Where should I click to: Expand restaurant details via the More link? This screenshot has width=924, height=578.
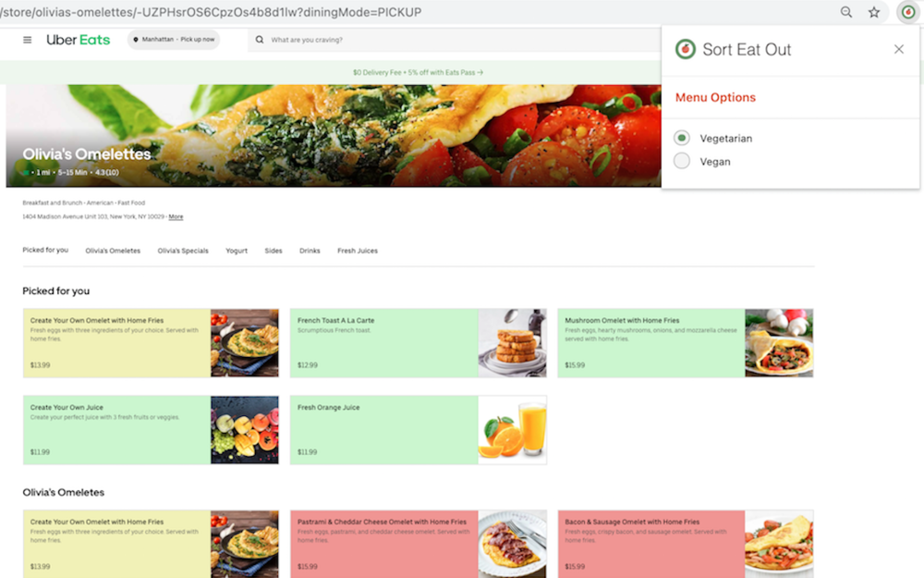coord(175,216)
